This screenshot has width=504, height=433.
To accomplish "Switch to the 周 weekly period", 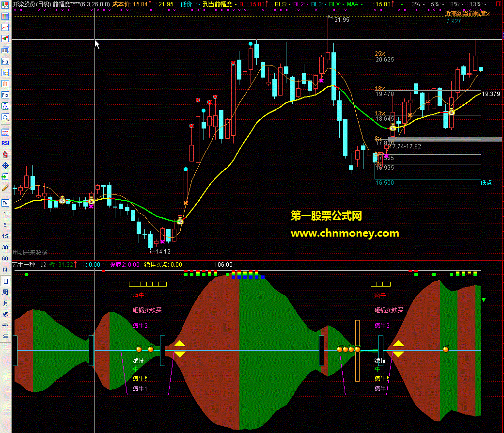I will pyautogui.click(x=5, y=292).
